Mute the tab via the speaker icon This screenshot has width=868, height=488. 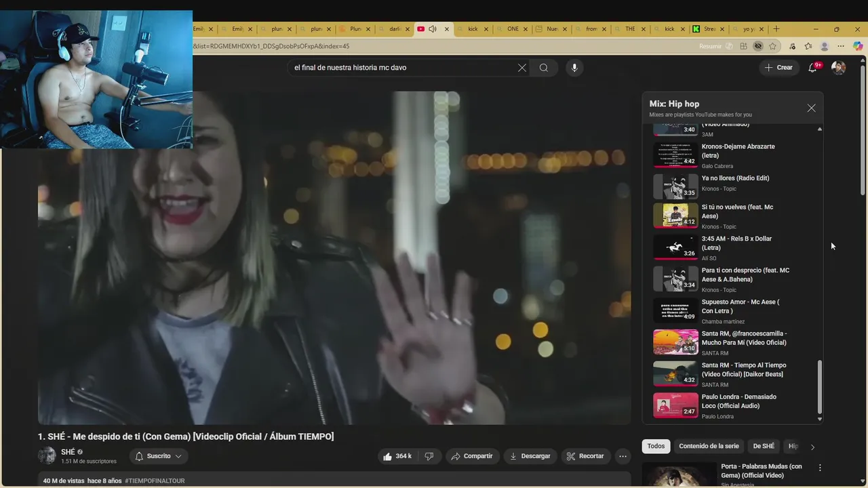(433, 29)
